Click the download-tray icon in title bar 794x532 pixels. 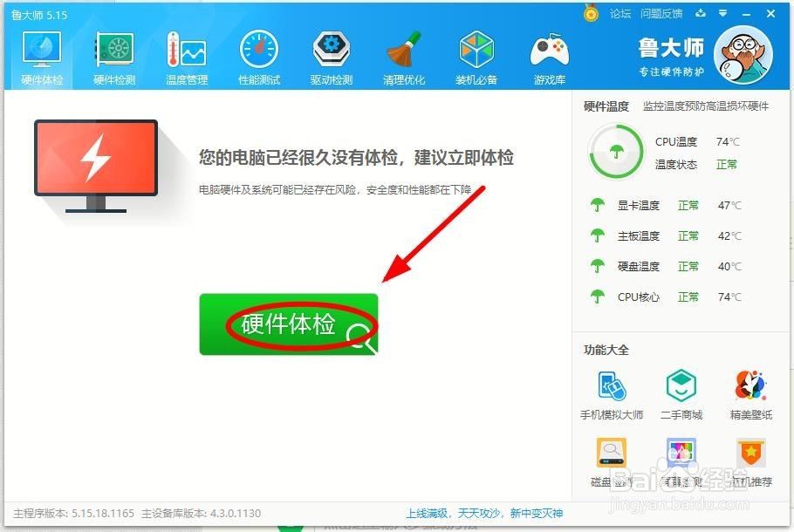[x=701, y=13]
